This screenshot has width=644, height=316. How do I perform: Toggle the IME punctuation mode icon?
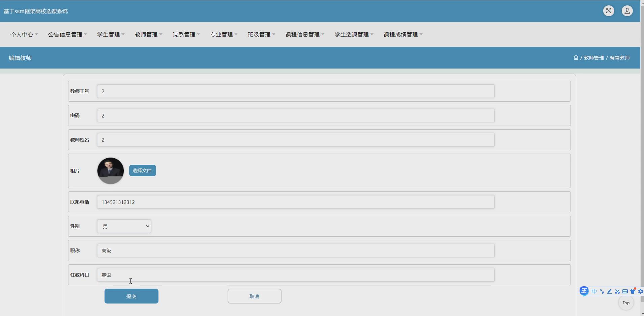(x=602, y=291)
